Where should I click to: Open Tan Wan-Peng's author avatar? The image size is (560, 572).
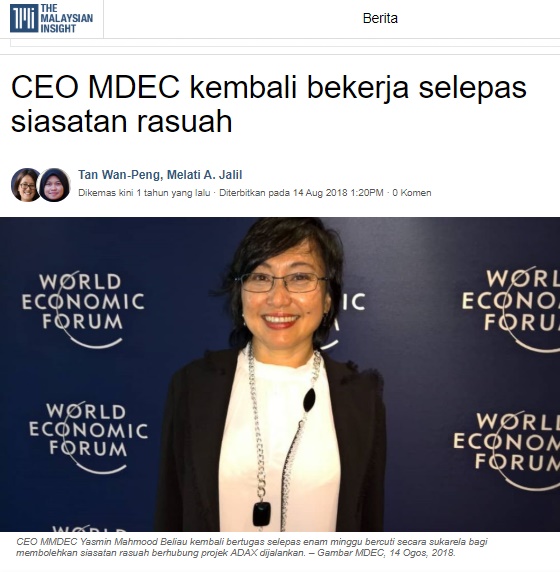(x=26, y=185)
